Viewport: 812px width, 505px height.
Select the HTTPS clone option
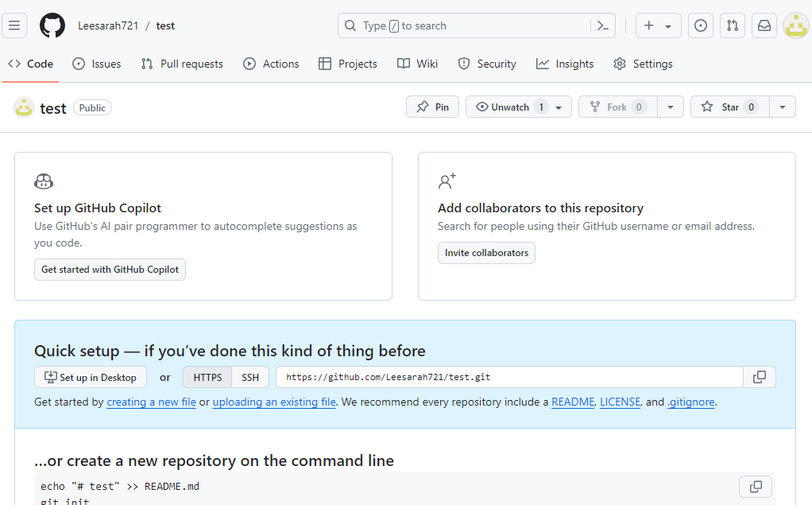(207, 377)
